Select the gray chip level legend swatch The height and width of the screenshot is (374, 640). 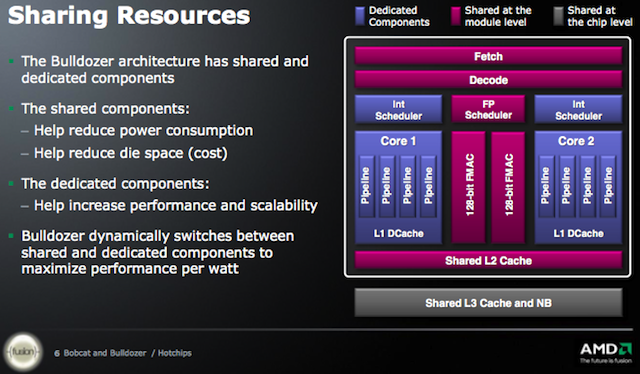(x=558, y=16)
